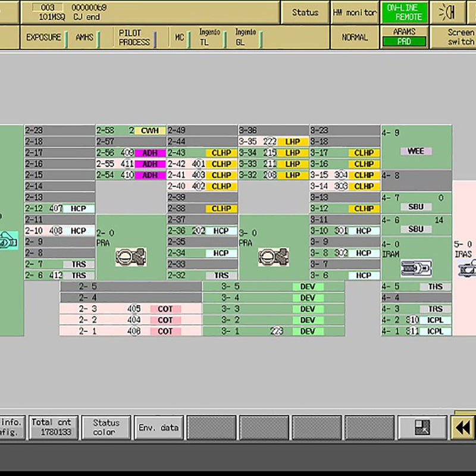Select wafer 403 in module 2-41
The image size is (476, 476).
point(198,175)
